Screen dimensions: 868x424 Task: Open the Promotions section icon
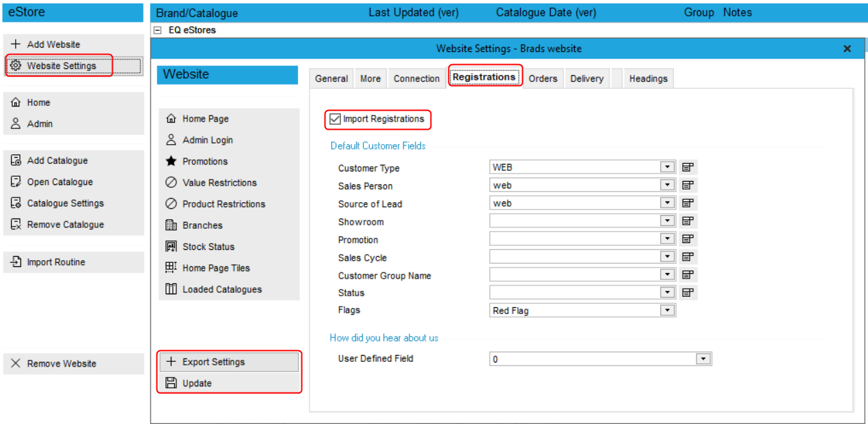[x=173, y=161]
